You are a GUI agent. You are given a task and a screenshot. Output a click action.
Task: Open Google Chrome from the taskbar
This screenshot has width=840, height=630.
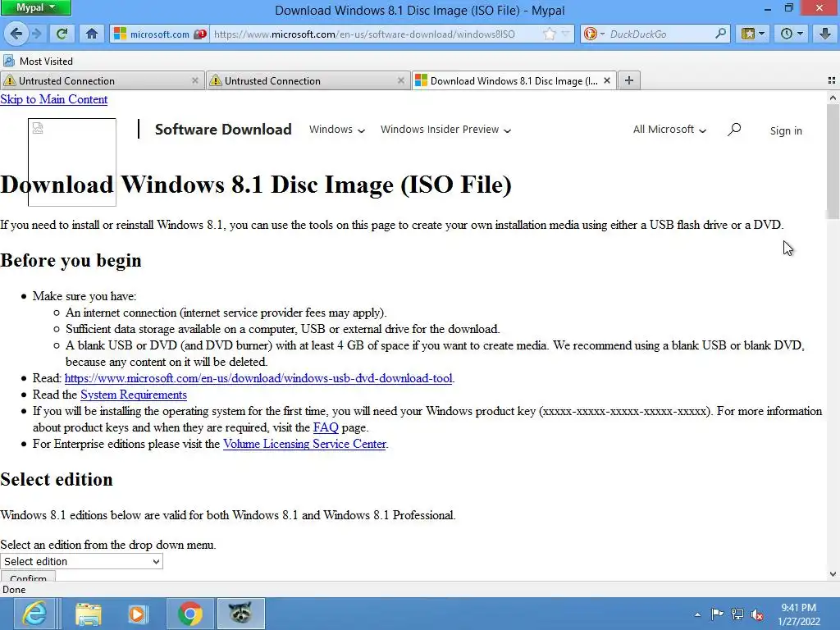click(189, 614)
